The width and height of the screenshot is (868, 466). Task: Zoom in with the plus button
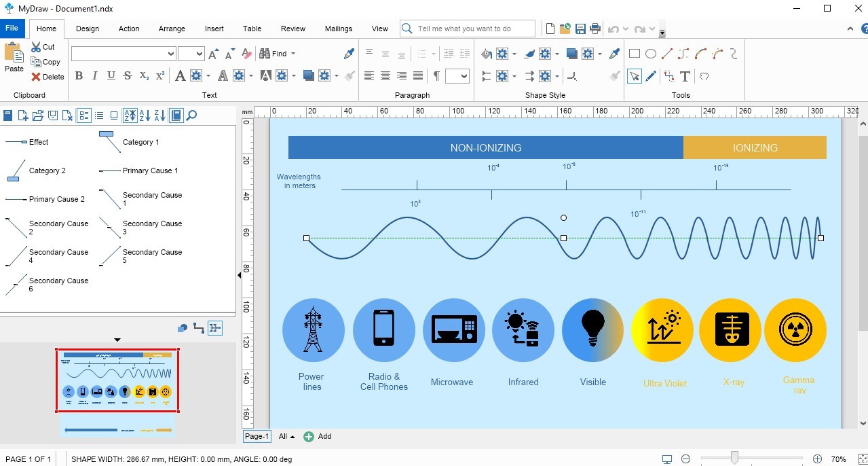[x=817, y=459]
